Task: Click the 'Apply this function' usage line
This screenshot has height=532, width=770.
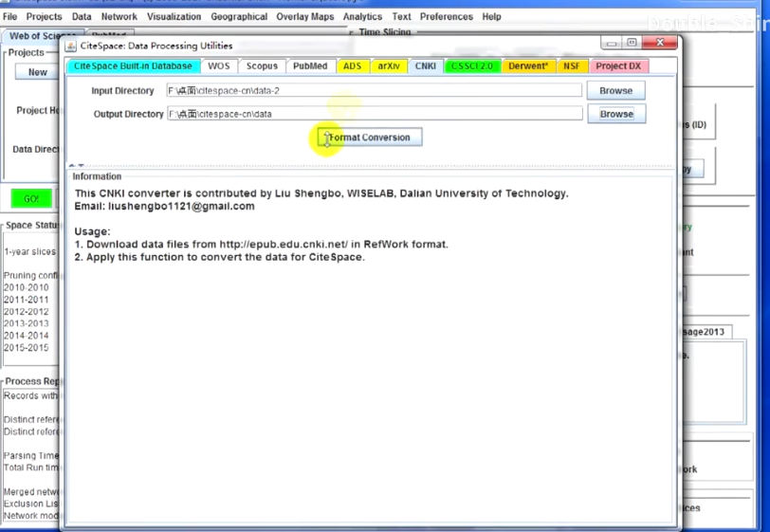Action: pyautogui.click(x=219, y=257)
